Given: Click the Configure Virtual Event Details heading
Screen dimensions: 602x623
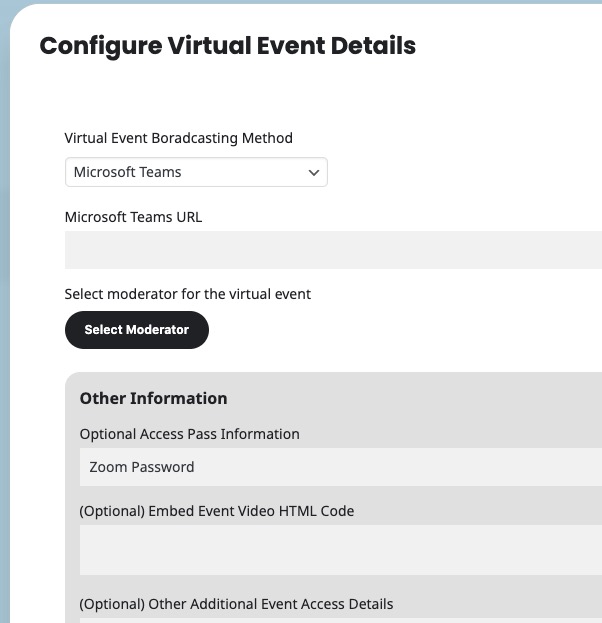Looking at the screenshot, I should 227,46.
